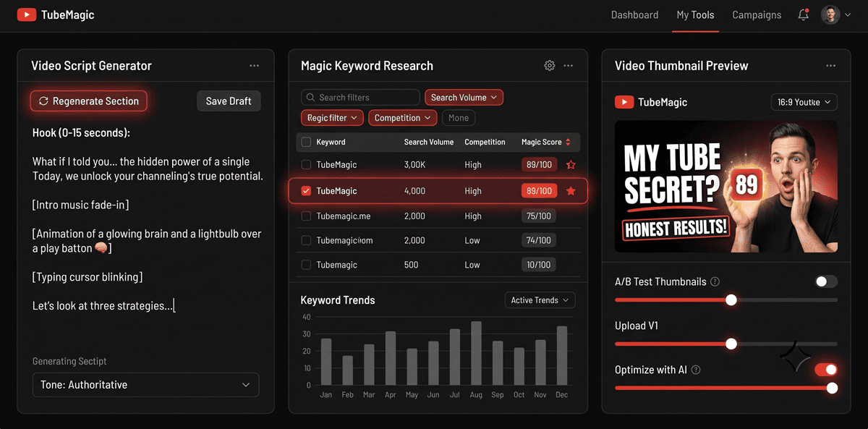Click the Search Volume column header
868x429 pixels.
coord(429,142)
